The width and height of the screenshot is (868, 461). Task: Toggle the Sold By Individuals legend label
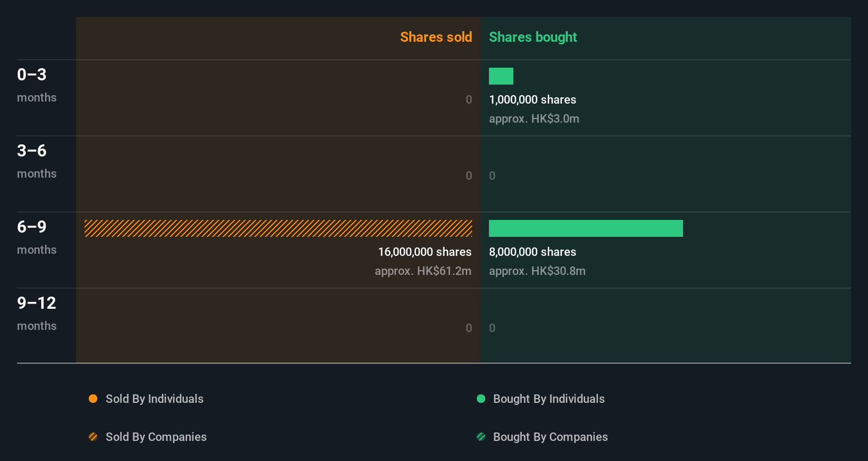tap(154, 399)
